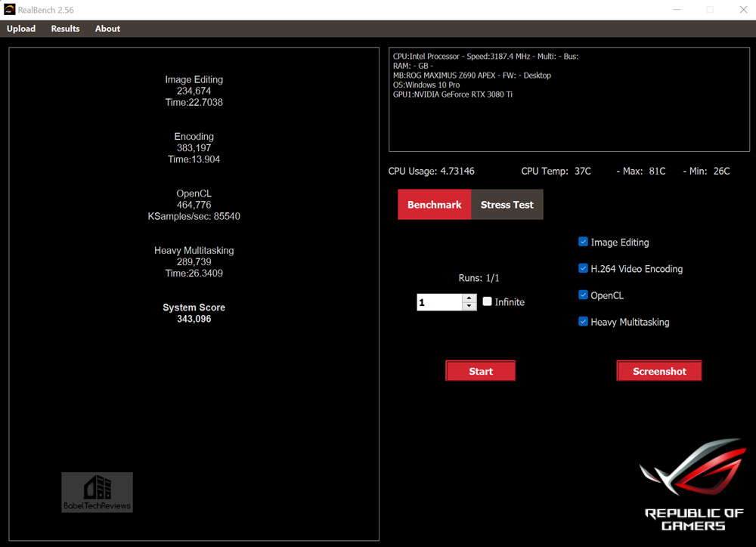The width and height of the screenshot is (756, 547).
Task: Click the Min: 26C temperature readout
Action: [x=706, y=171]
